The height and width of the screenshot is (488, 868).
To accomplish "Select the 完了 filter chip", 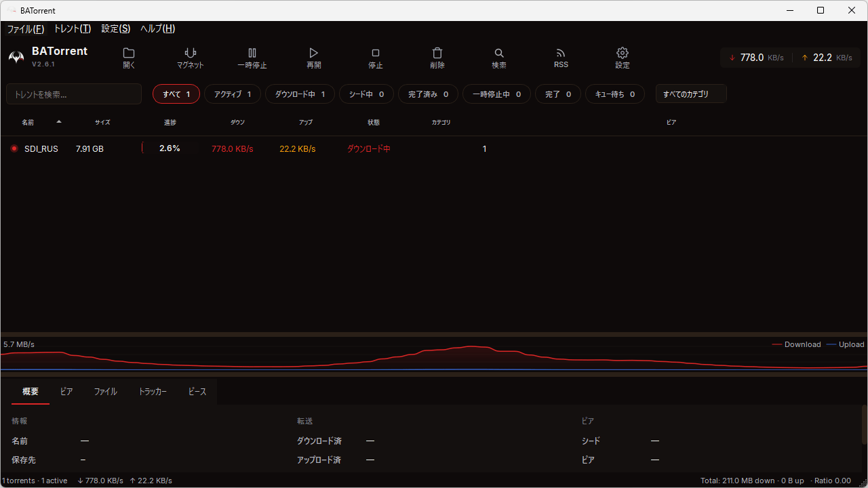I will [558, 94].
